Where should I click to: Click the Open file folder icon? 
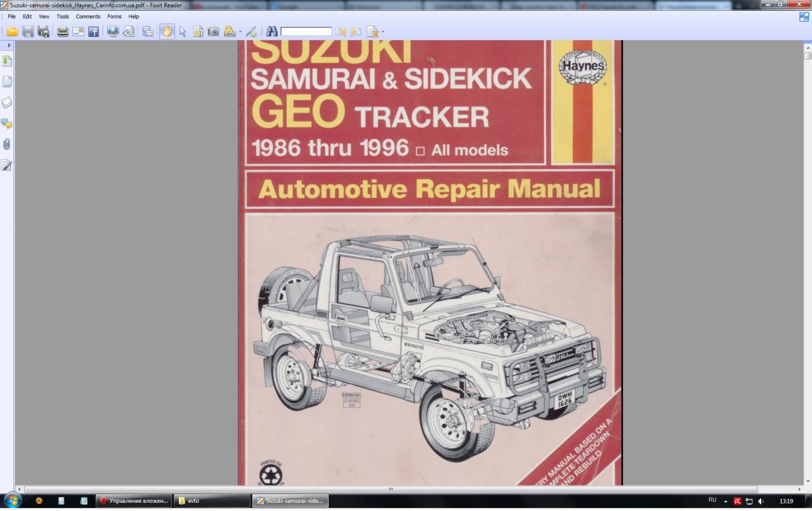[x=12, y=32]
